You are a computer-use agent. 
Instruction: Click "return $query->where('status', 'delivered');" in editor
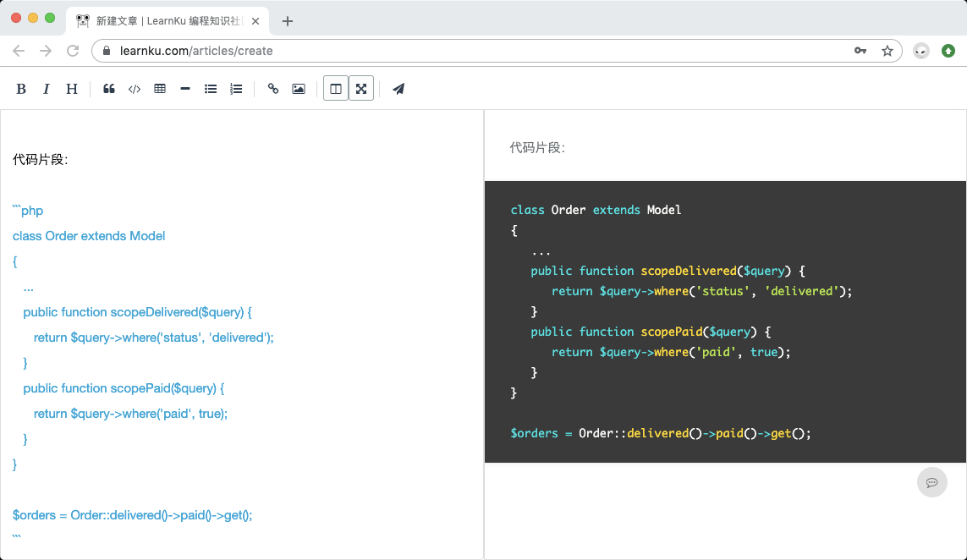(154, 338)
